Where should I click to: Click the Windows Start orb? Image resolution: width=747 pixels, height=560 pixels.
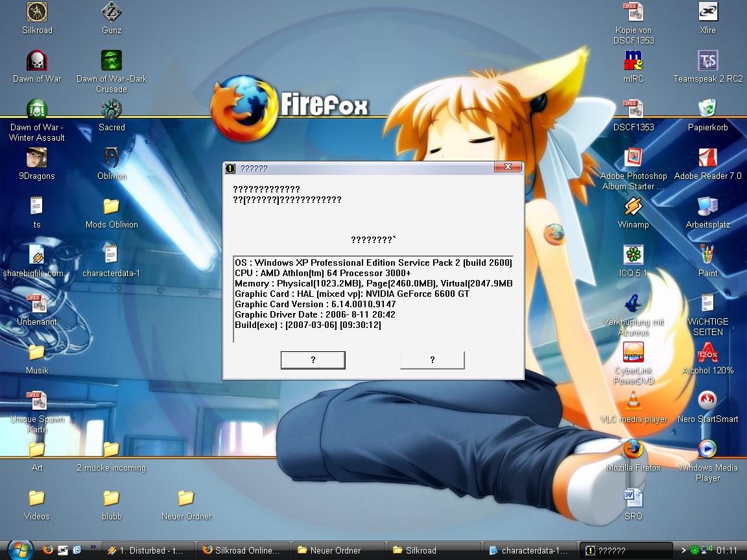(18, 550)
